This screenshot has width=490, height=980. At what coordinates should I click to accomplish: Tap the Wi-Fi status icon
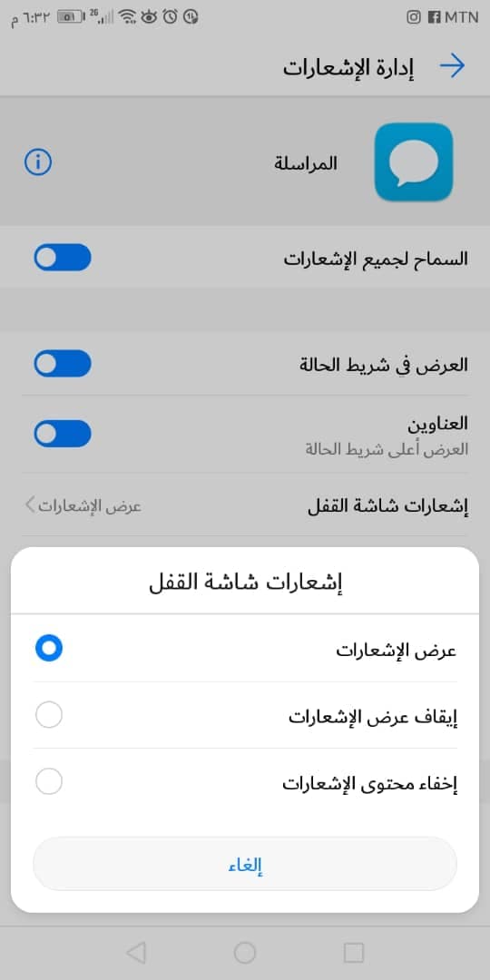128,17
